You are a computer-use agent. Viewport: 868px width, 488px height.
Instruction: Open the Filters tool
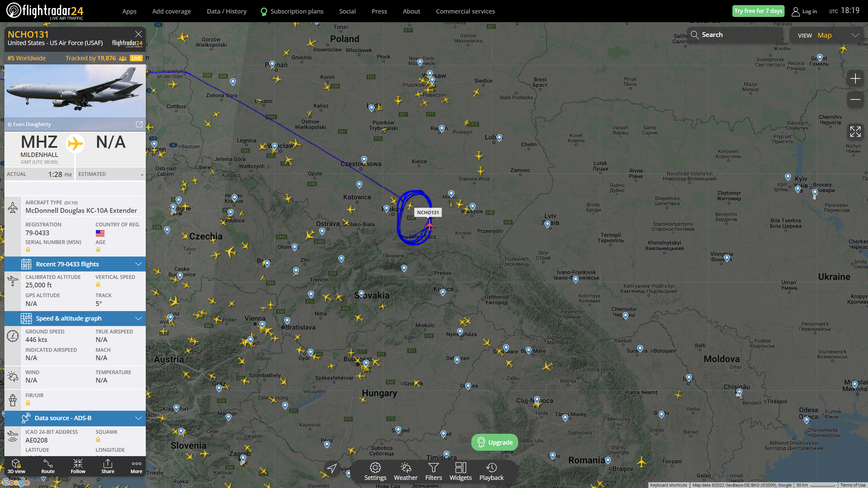click(433, 471)
